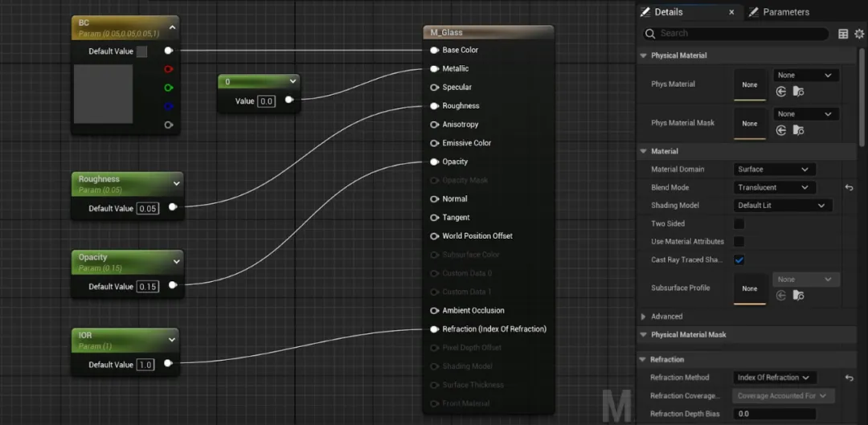Reset Refraction Method to default value
This screenshot has width=868, height=425.
[850, 378]
